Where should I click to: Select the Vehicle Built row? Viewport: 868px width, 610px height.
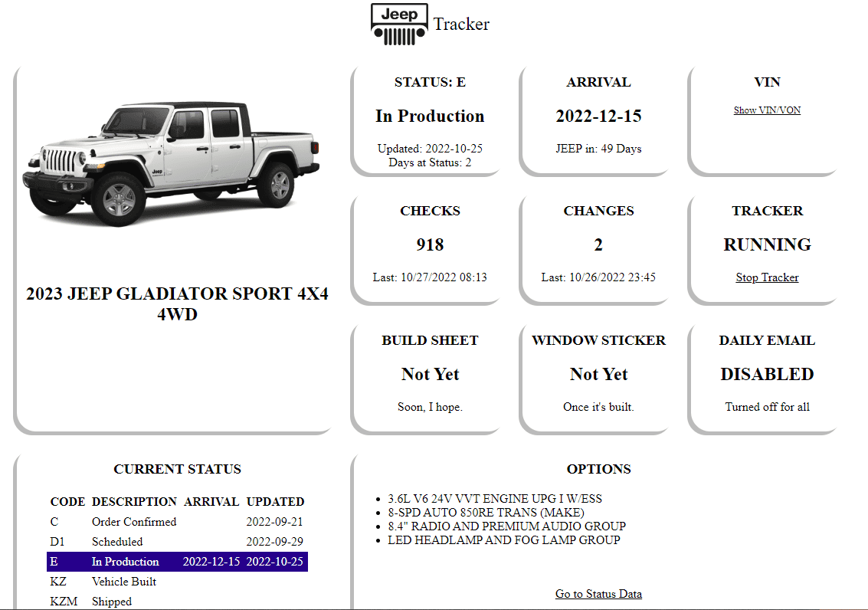177,581
